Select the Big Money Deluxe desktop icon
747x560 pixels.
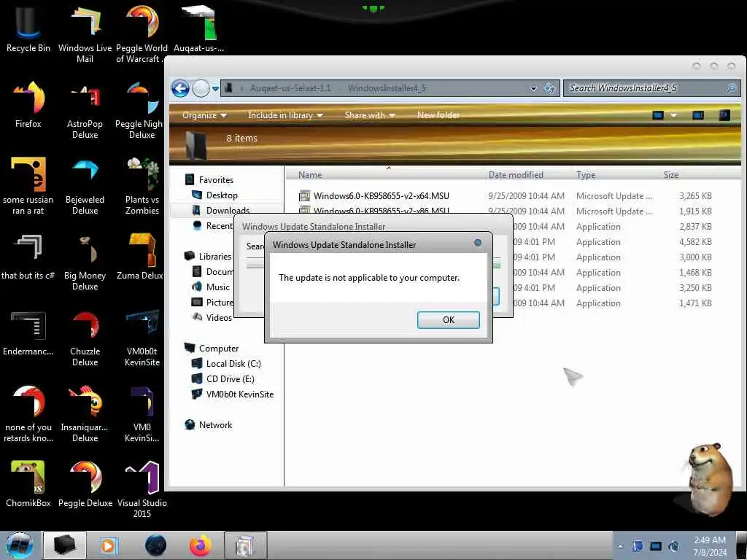pos(85,262)
